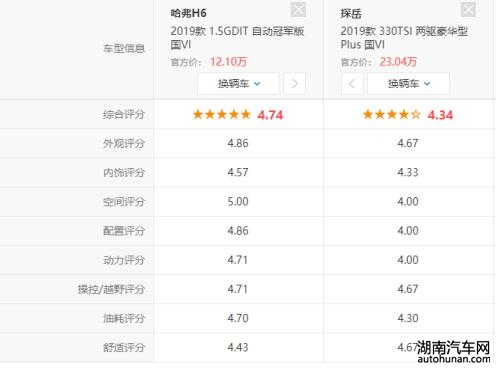Click 探岳 操控/越野评分 value 4.67
This screenshot has height=368, width=496.
click(408, 289)
